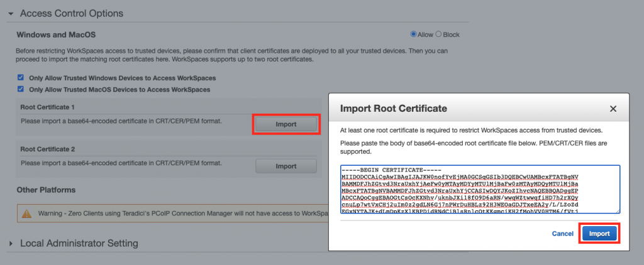Click the Import Root Certificate dialog title
This screenshot has height=265, width=644.
click(394, 109)
